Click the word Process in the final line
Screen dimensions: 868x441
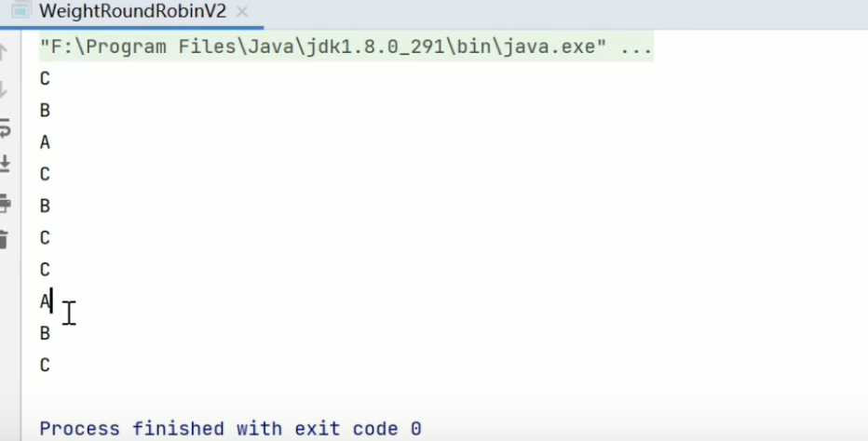(x=79, y=429)
